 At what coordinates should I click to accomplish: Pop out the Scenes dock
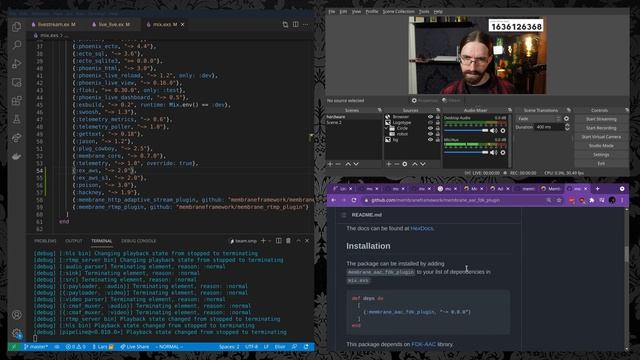click(x=379, y=110)
